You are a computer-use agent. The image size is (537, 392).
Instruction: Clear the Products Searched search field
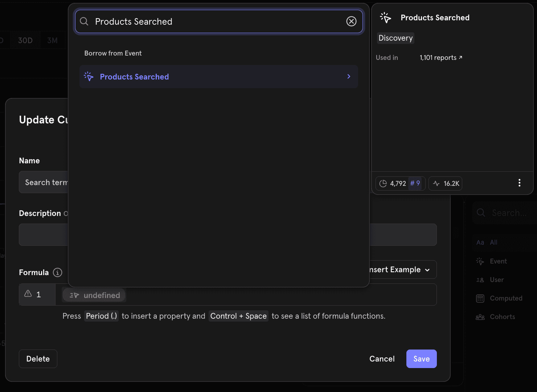click(x=351, y=21)
